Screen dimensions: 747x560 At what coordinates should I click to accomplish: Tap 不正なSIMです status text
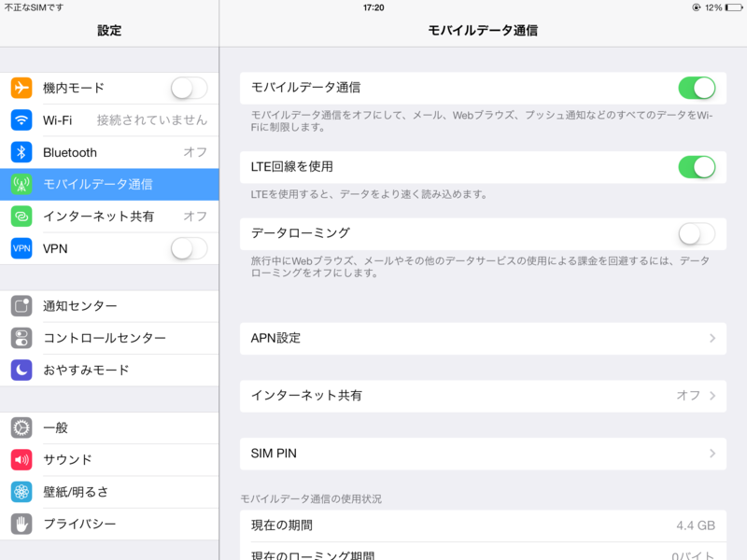coord(34,7)
